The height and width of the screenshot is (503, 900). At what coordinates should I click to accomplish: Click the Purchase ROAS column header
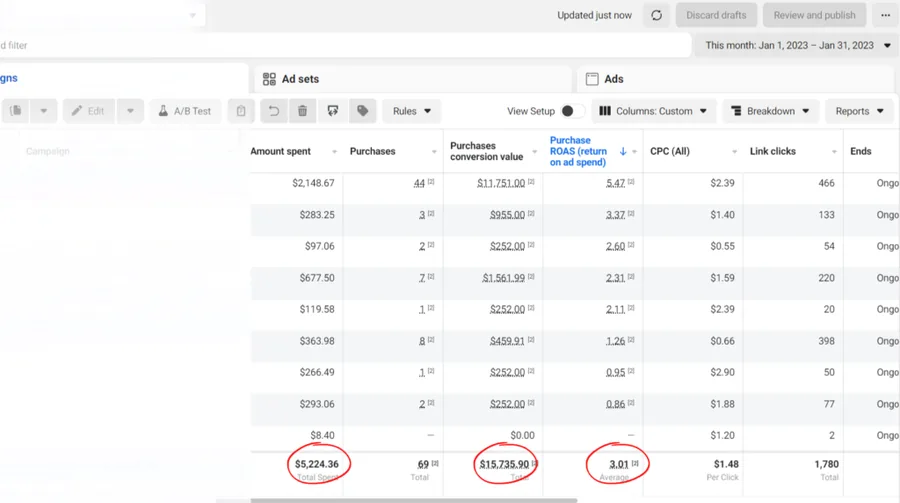pyautogui.click(x=578, y=151)
